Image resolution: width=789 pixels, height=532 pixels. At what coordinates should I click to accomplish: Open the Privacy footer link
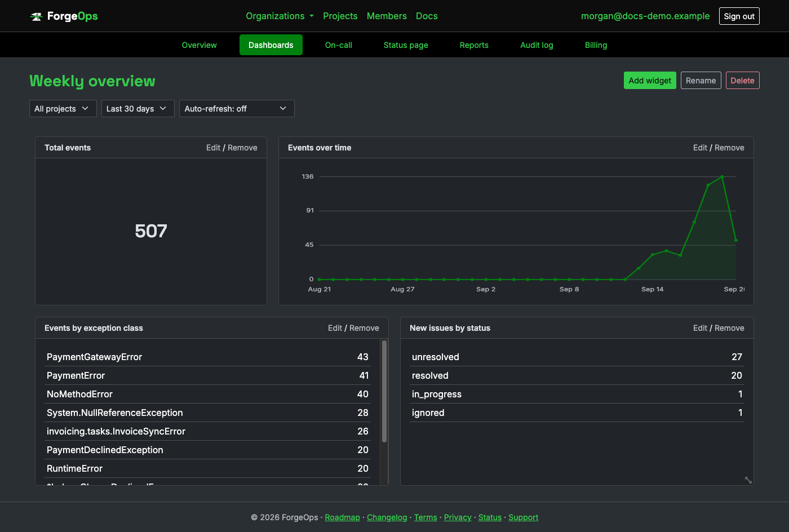click(458, 517)
